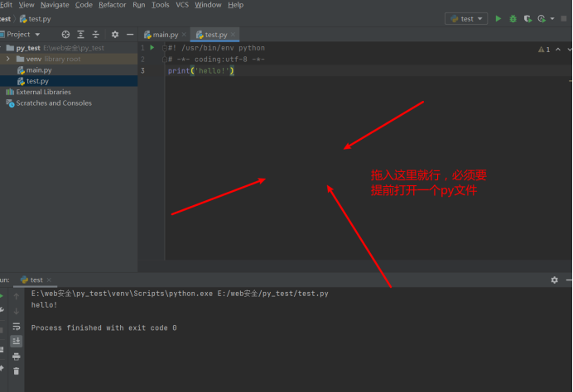Close the test tab in Run panel
The height and width of the screenshot is (392, 573).
49,280
